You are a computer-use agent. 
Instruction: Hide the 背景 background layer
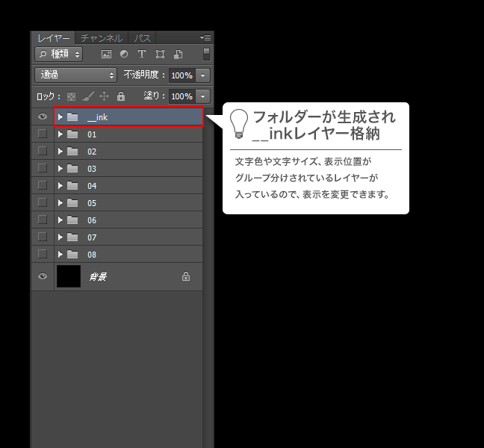click(43, 276)
